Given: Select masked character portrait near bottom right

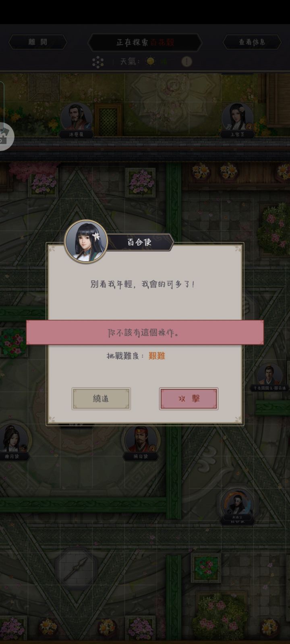Looking at the screenshot, I should tap(237, 505).
